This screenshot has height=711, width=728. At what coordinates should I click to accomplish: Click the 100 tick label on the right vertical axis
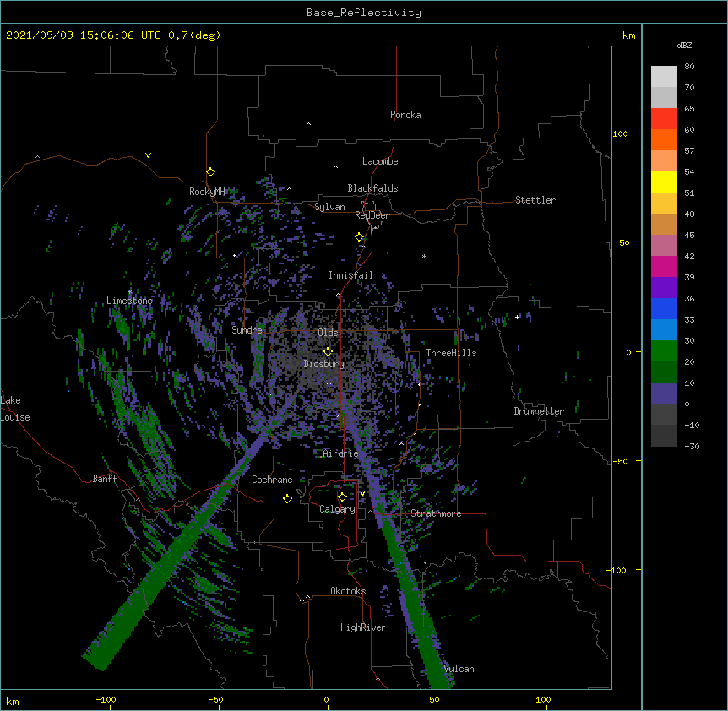[x=620, y=133]
